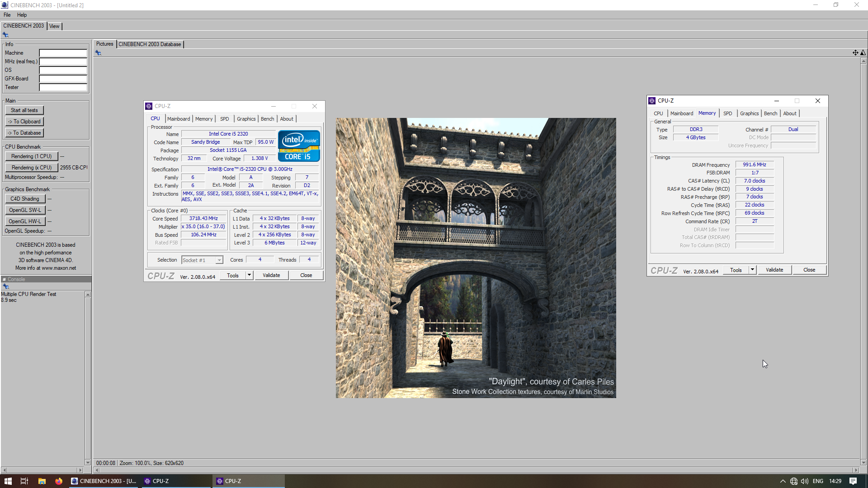Image resolution: width=868 pixels, height=488 pixels.
Task: Click the OS input field
Action: [63, 70]
